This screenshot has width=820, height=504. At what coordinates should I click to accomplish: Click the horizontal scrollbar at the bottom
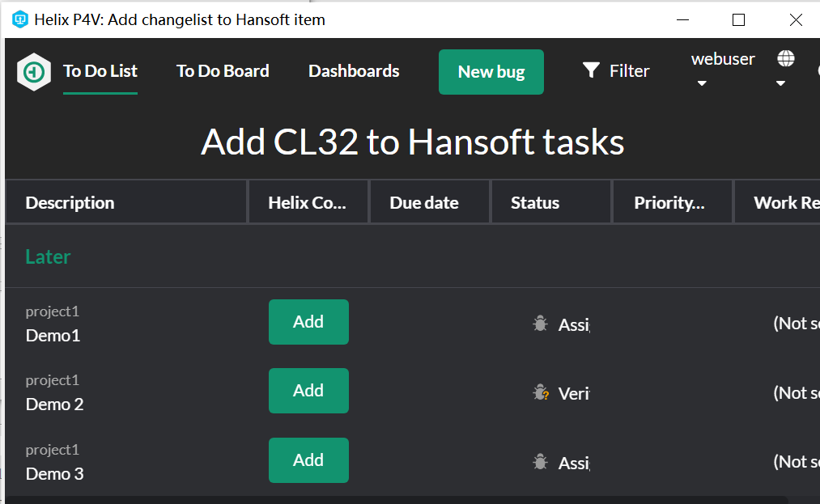(397, 500)
